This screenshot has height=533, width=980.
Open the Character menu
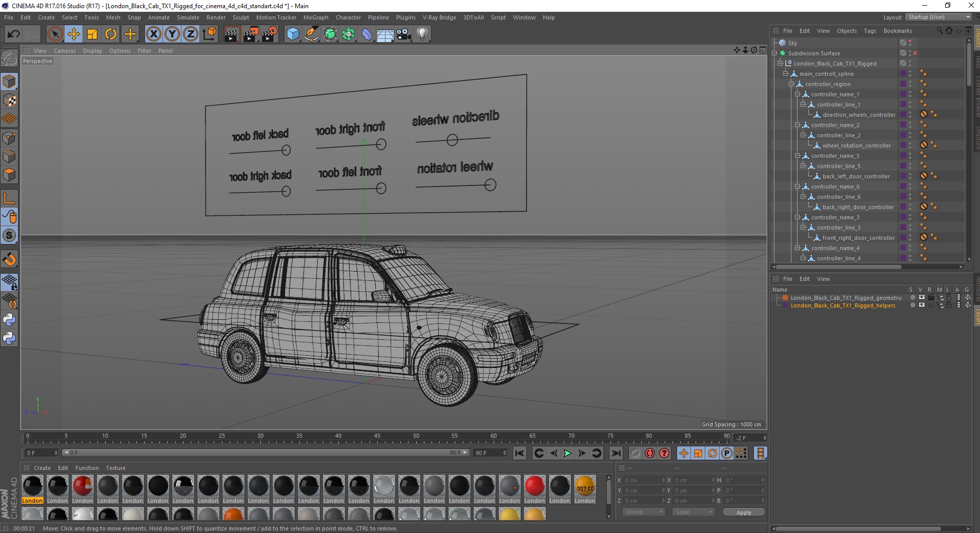click(348, 17)
